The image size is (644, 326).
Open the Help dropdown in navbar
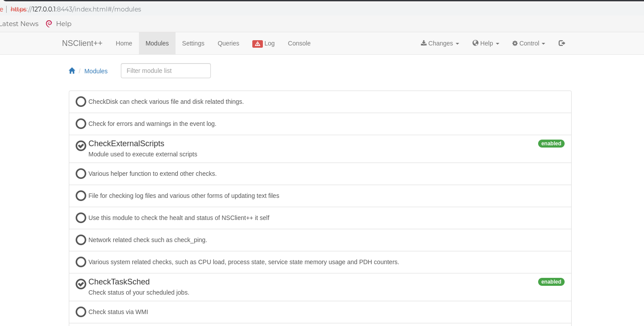pos(486,43)
